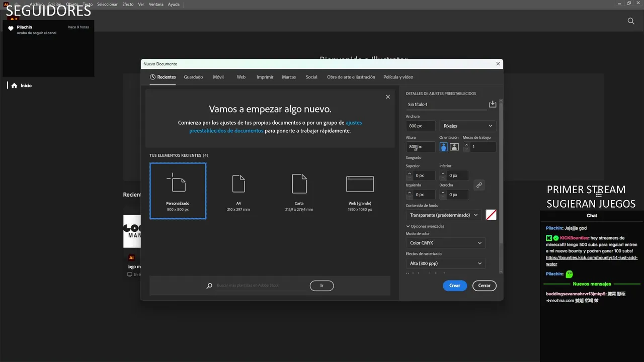Click the Personalizado document icon
644x362 pixels.
176,183
